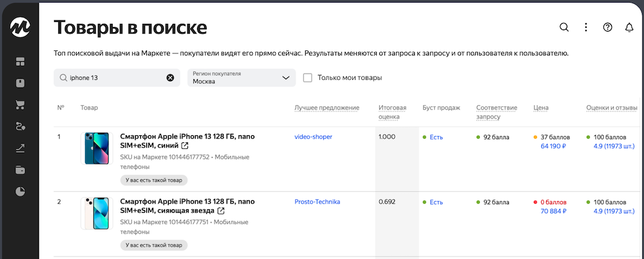Viewport: 644px width, 259px height.
Task: Expand the 'Регион покупателя' Москва dropdown
Action: pos(241,78)
